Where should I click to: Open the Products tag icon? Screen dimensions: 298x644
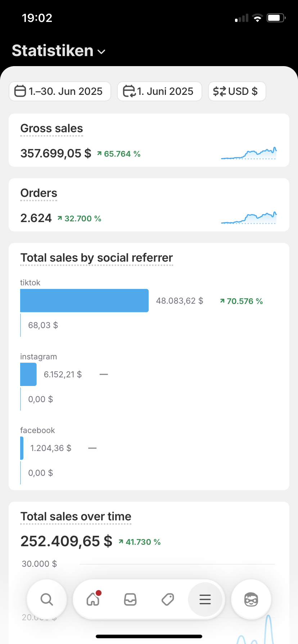tap(168, 599)
